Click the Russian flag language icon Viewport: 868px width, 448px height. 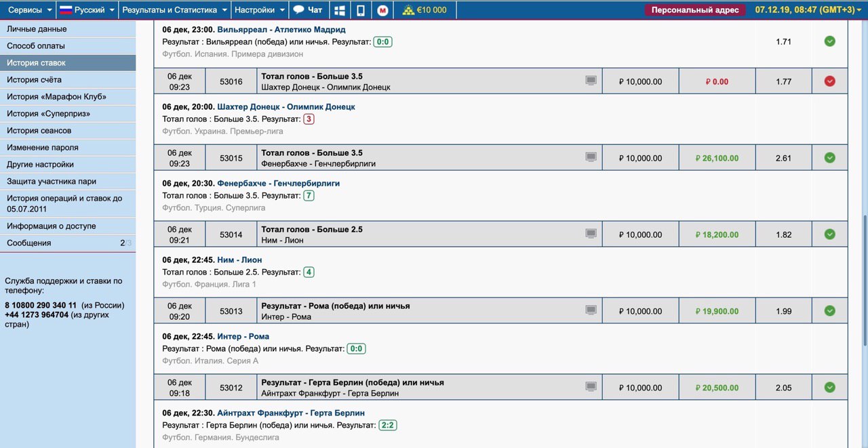click(x=66, y=10)
